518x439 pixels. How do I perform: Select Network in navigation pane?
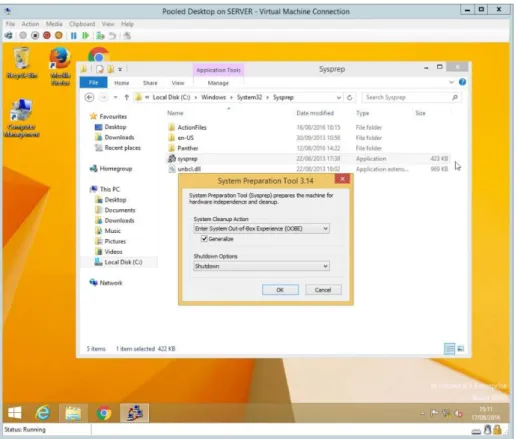(111, 283)
